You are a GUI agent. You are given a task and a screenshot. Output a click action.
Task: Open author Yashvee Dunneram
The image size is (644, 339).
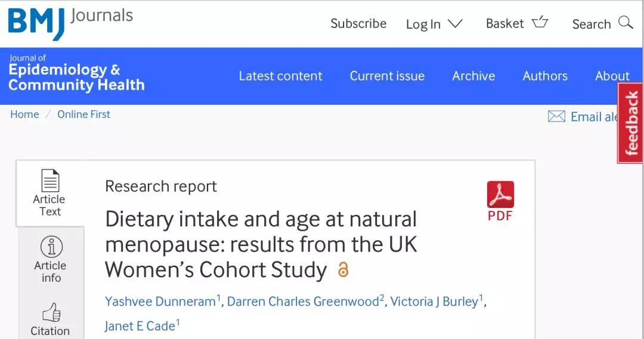(160, 301)
